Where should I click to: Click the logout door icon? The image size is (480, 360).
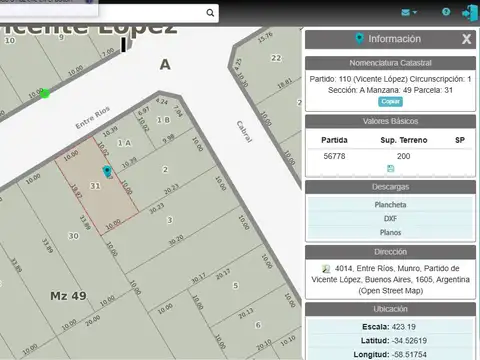[470, 13]
